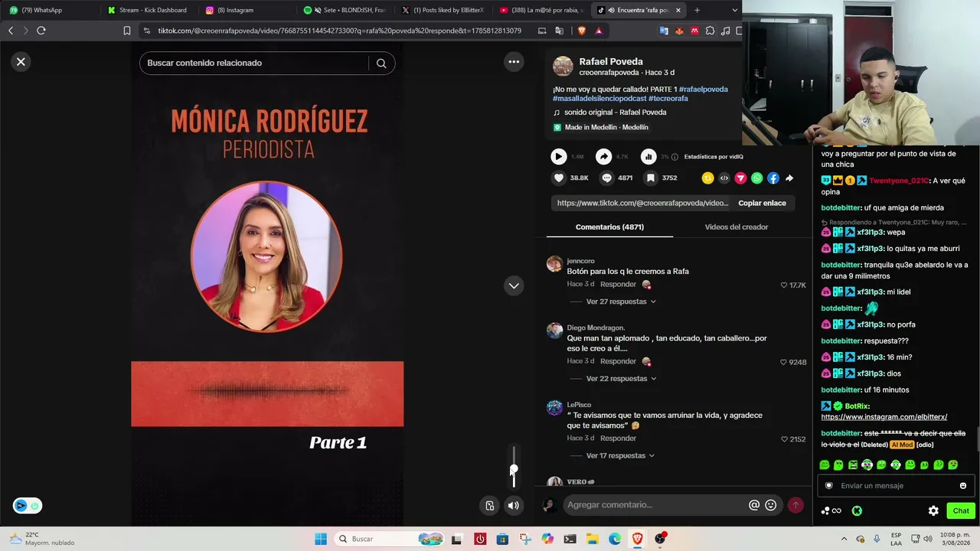Image resolution: width=980 pixels, height=551 pixels.
Task: Show the vidIQ engagement info tooltip icon
Action: coord(675,157)
